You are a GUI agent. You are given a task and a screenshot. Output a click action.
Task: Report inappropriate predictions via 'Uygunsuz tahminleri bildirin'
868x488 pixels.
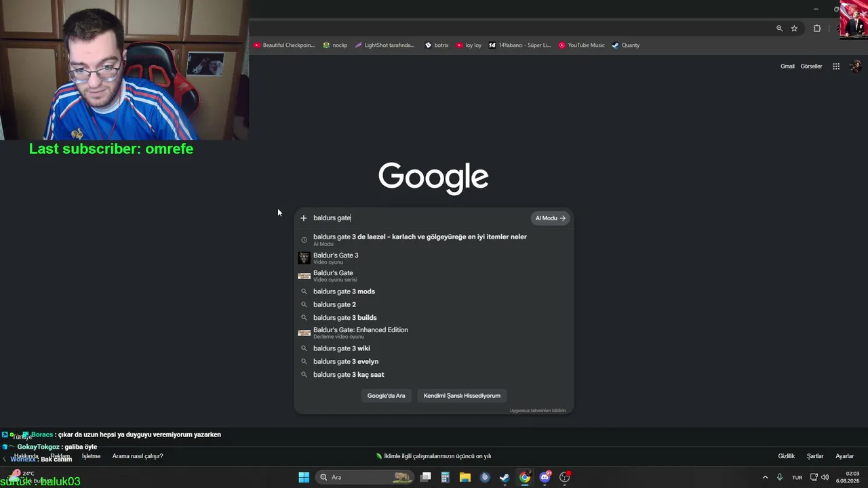(538, 411)
